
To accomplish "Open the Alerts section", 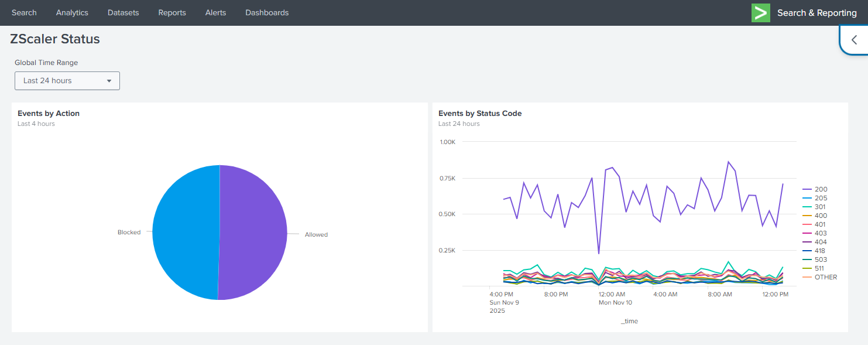I will [215, 13].
